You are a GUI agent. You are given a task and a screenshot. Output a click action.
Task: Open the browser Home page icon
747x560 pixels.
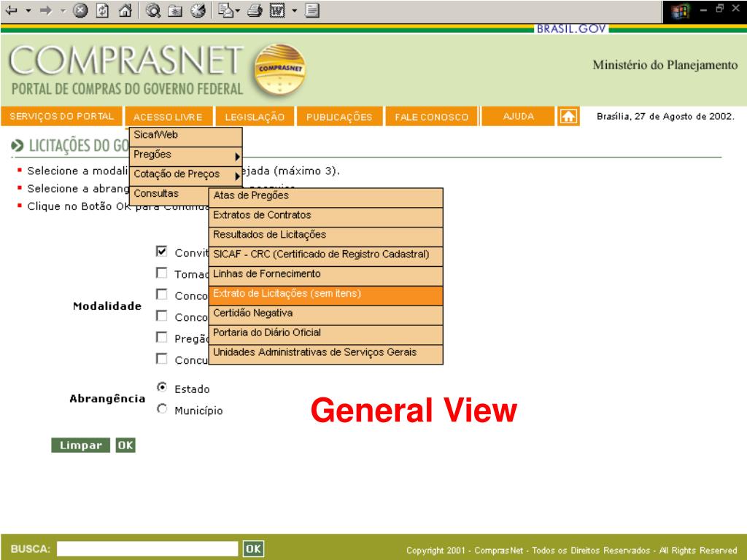click(125, 10)
